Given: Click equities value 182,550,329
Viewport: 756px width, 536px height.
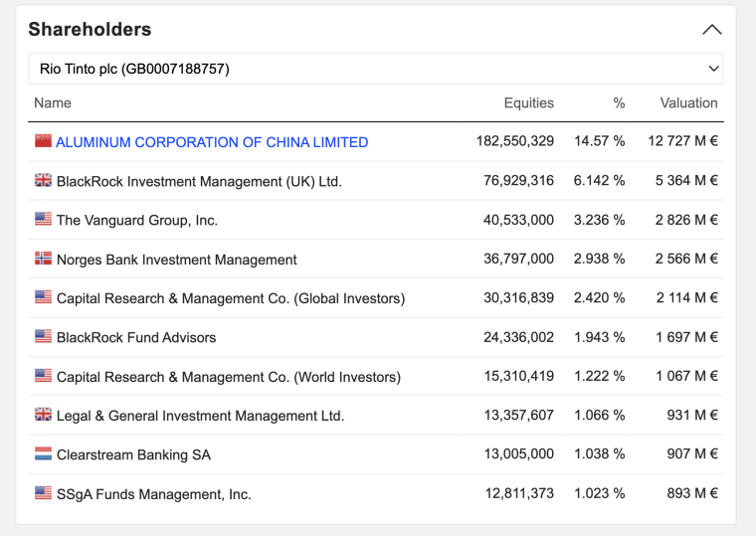Looking at the screenshot, I should (x=515, y=141).
